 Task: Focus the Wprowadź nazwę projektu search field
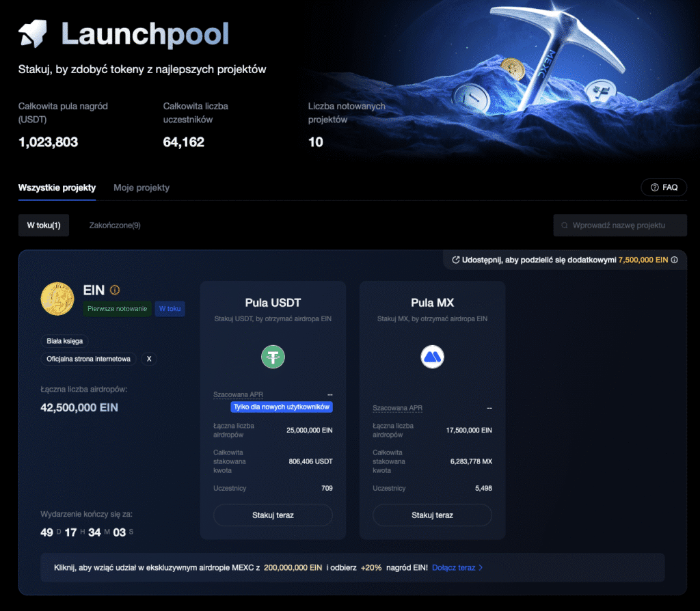(619, 226)
